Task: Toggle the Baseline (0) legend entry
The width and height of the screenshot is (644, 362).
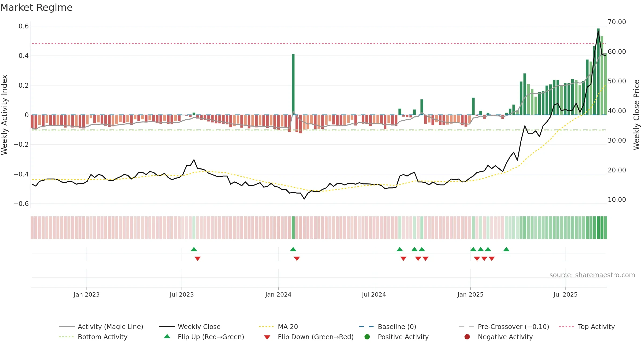Action: tap(387, 327)
